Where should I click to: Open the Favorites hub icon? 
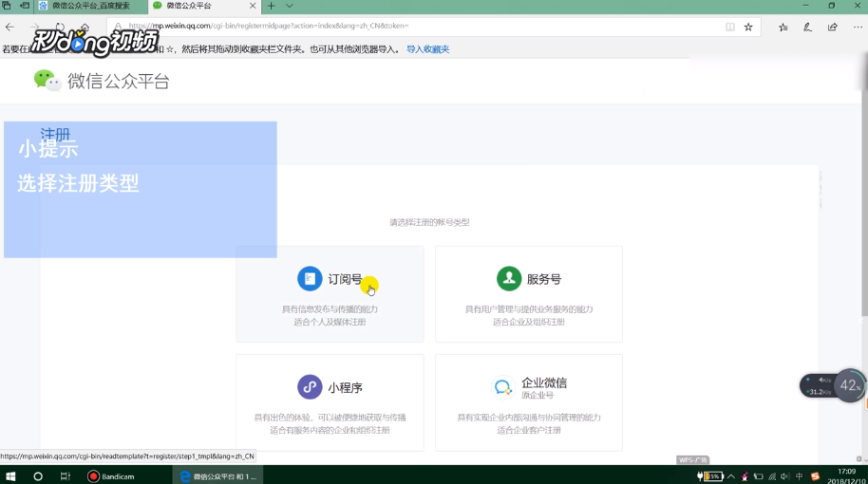coord(783,27)
